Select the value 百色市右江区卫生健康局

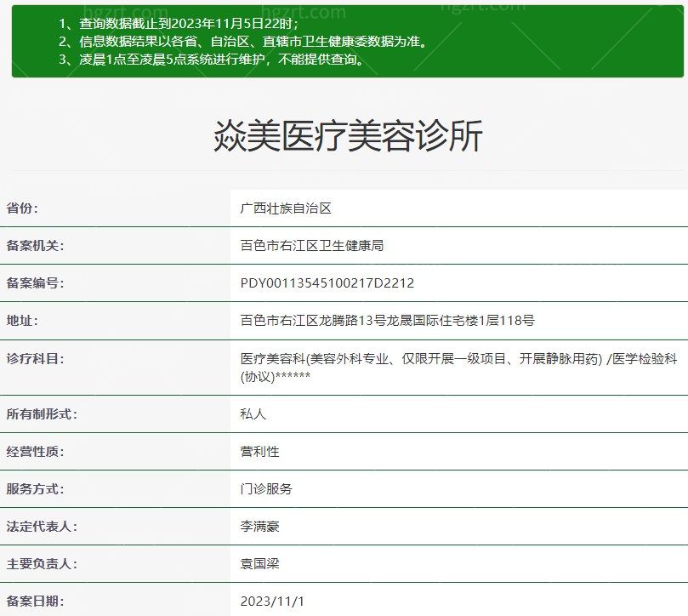(x=312, y=245)
